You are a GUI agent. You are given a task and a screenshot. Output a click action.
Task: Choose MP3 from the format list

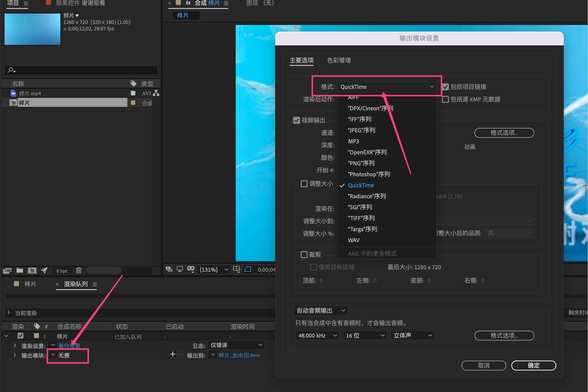(353, 141)
